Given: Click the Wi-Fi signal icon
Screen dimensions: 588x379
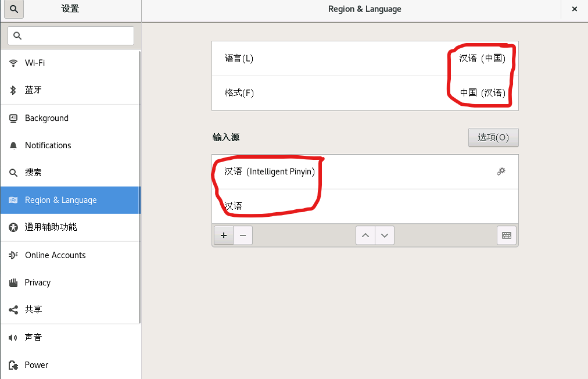Looking at the screenshot, I should click(x=13, y=63).
